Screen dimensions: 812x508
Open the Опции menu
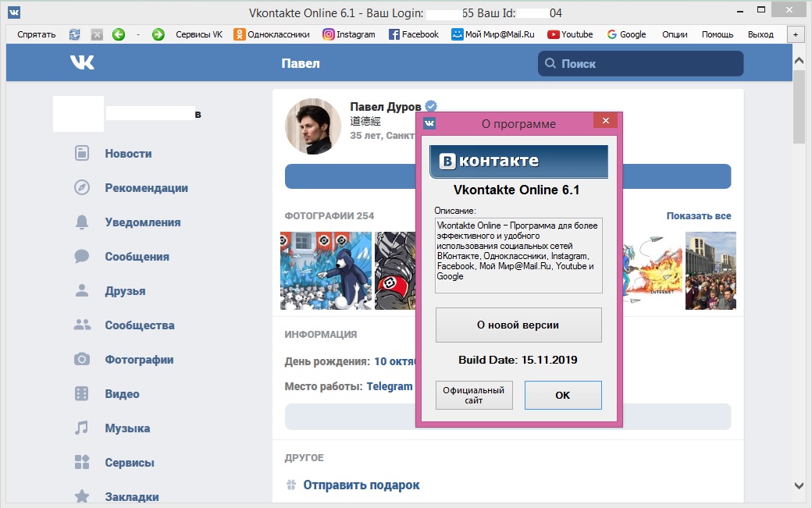pyautogui.click(x=675, y=34)
